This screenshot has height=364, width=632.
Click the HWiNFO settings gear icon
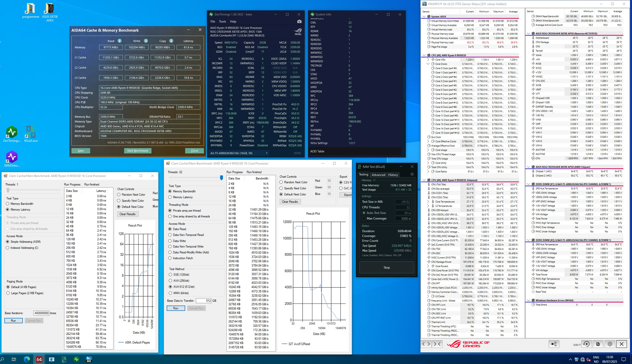click(610, 344)
